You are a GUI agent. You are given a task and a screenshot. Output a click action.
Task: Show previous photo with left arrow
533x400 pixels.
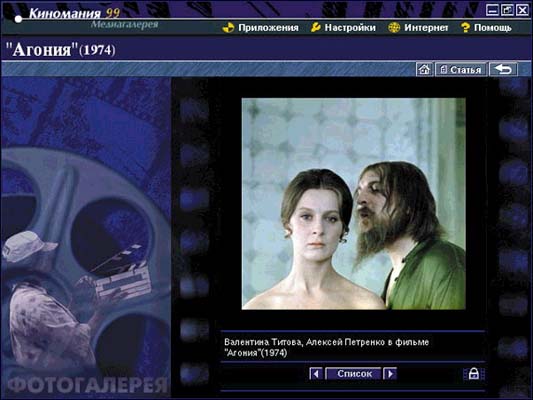[x=316, y=374]
